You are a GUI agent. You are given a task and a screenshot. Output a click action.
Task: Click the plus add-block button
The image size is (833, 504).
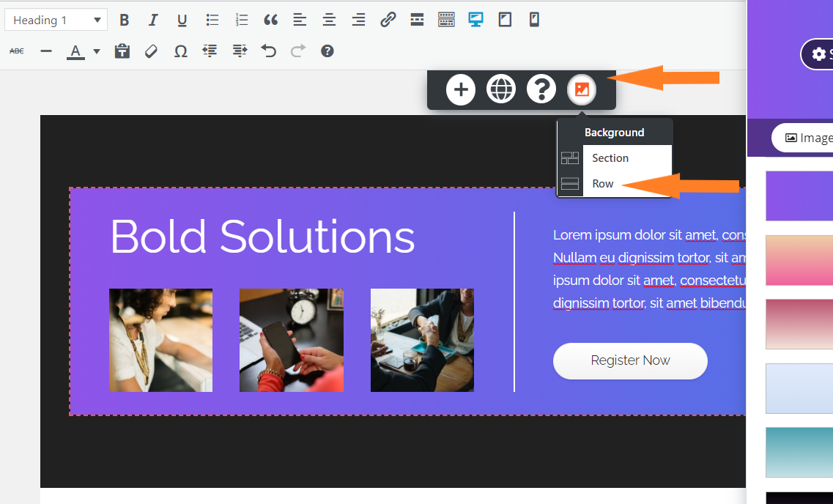coord(461,90)
